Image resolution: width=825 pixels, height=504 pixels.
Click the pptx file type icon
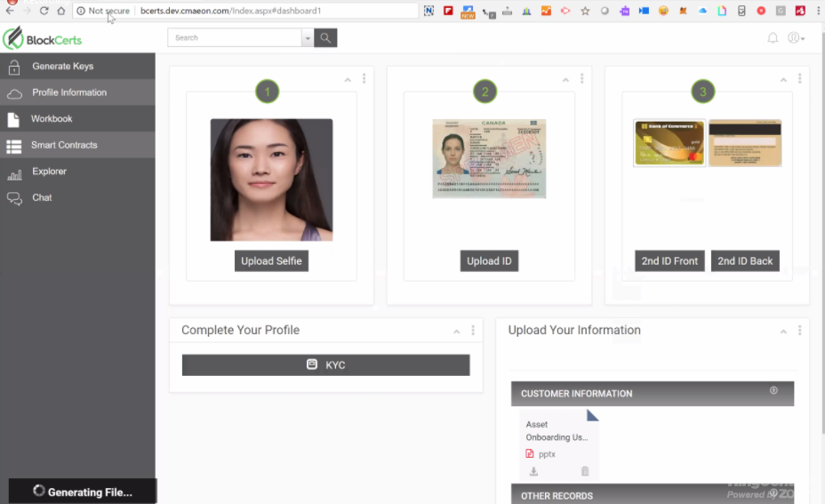coord(530,453)
